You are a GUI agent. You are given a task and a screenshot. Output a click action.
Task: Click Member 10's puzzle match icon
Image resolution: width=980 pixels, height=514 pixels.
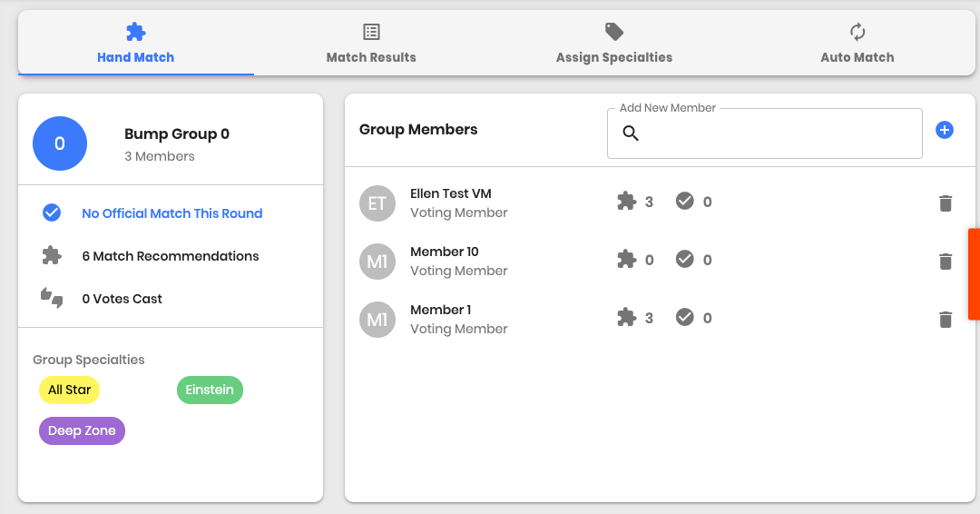[626, 260]
